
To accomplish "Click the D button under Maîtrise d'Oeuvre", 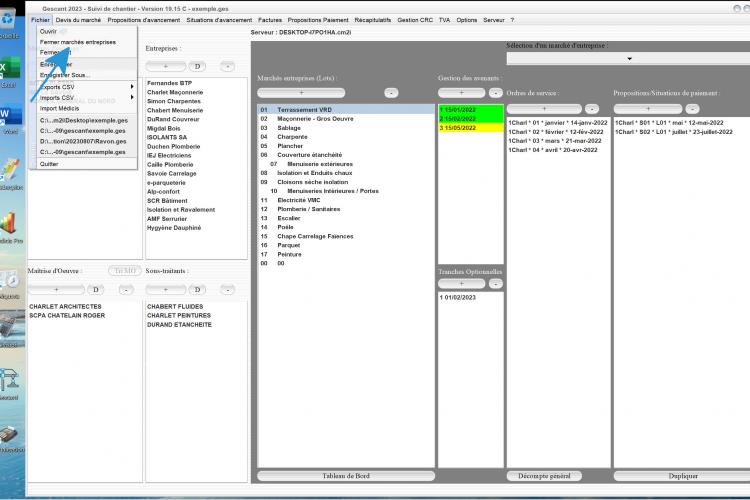I will (x=96, y=290).
